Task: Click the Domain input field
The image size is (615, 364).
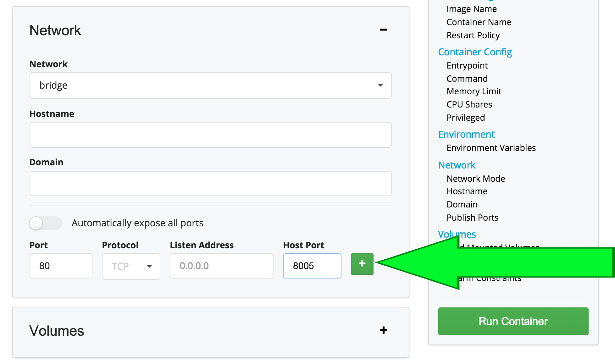Action: pyautogui.click(x=210, y=184)
